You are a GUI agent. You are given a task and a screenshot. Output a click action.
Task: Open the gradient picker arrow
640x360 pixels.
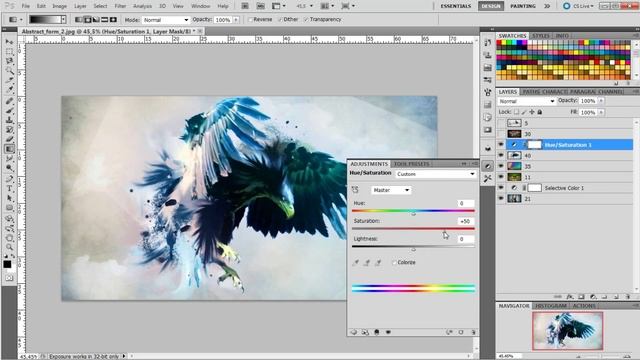point(63,20)
